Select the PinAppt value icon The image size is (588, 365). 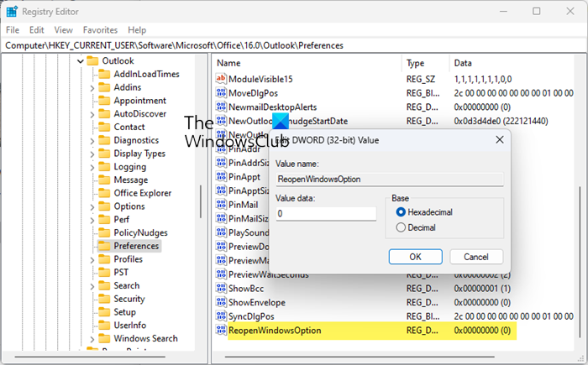221,176
